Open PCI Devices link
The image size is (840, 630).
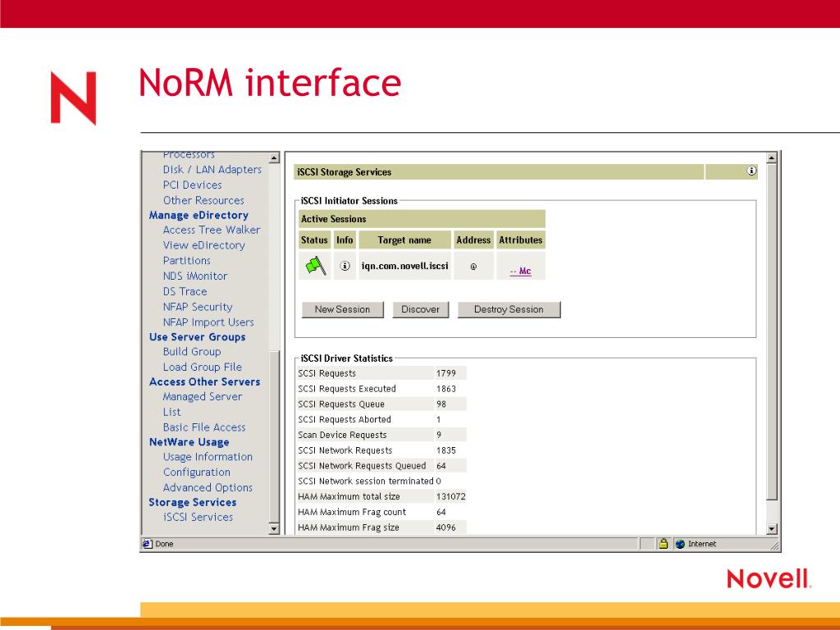[192, 185]
